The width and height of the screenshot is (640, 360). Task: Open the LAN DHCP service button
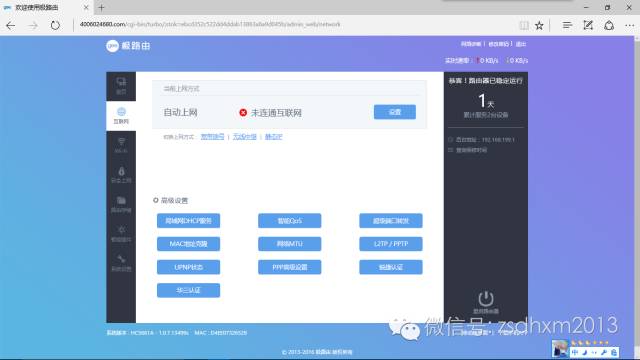188,221
